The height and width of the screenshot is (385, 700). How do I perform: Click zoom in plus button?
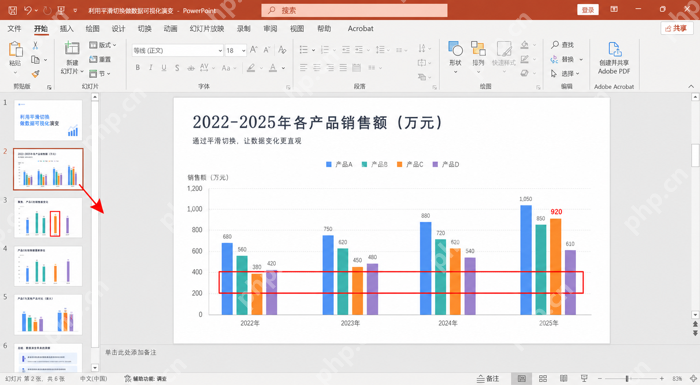[662, 379]
